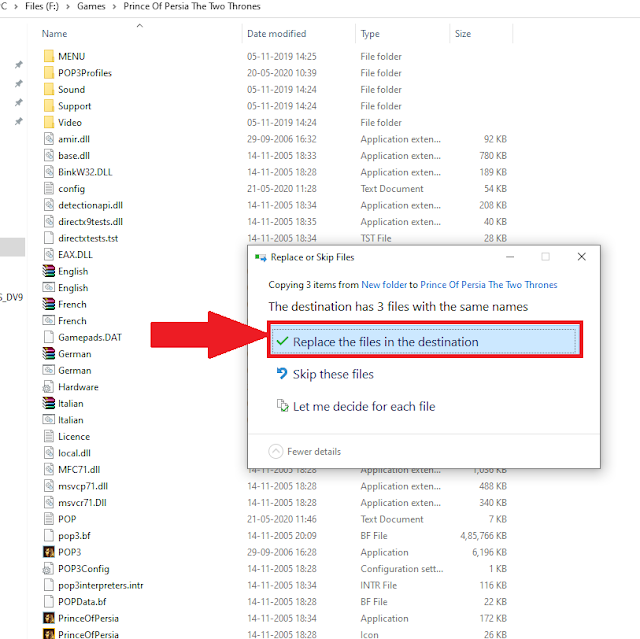Click the EAX.DLL file icon
640x639 pixels.
49,255
